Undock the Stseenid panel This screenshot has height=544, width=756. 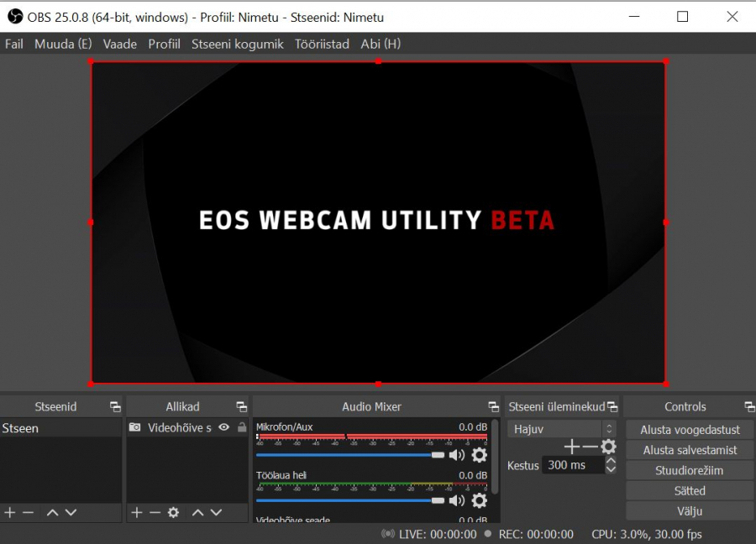point(115,406)
